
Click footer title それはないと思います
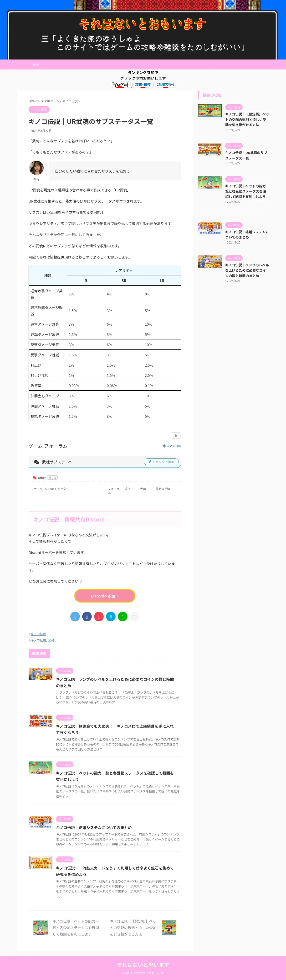[x=143, y=965]
